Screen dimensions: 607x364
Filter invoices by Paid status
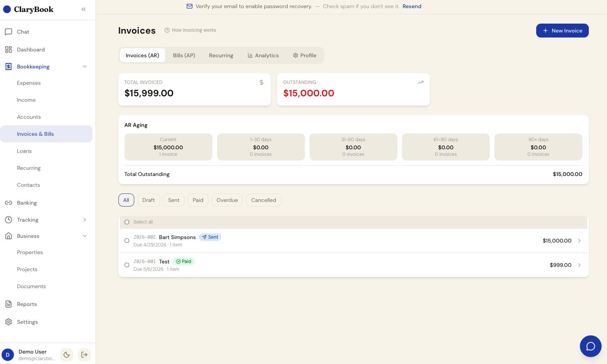point(198,200)
